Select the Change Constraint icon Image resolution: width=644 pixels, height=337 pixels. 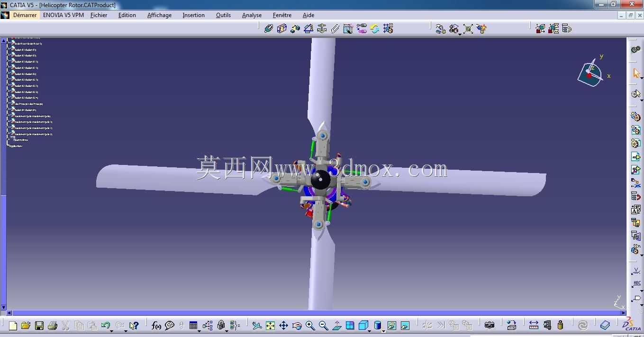click(375, 28)
